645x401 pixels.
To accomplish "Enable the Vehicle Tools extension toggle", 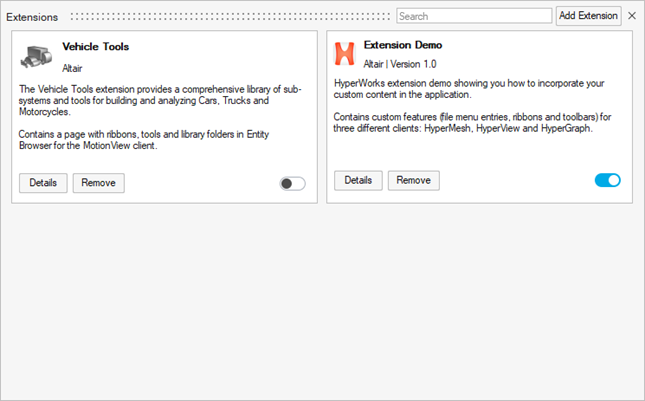I will point(292,183).
